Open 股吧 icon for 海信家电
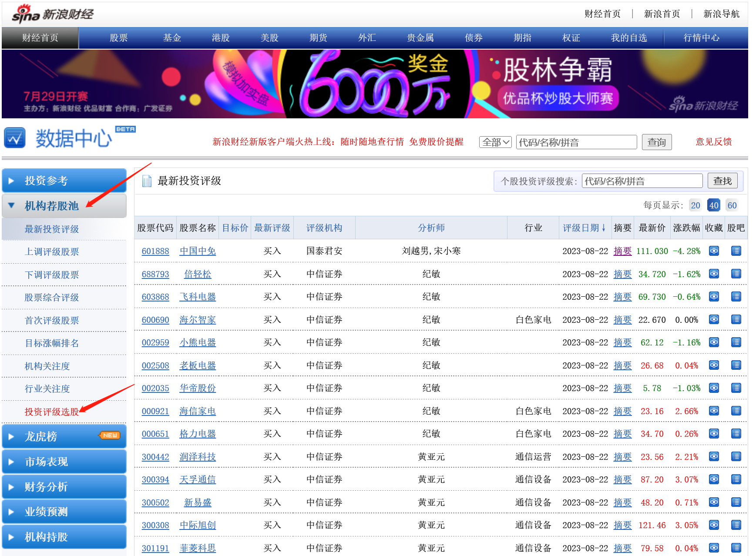 tap(736, 411)
